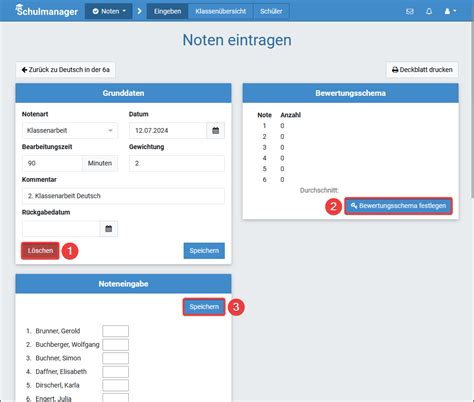Click student name Buchberger, Wolfgang
The height and width of the screenshot is (402, 474).
tap(67, 345)
